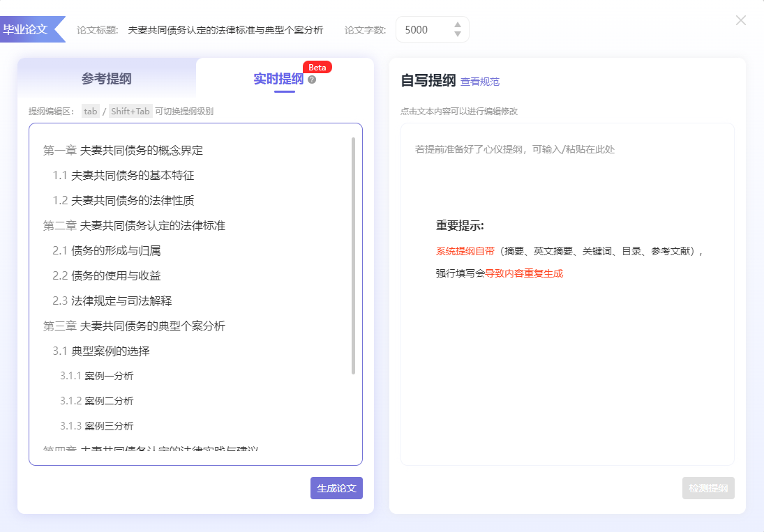Switch to the 参考提纲 tab
The image size is (764, 532).
[x=107, y=78]
